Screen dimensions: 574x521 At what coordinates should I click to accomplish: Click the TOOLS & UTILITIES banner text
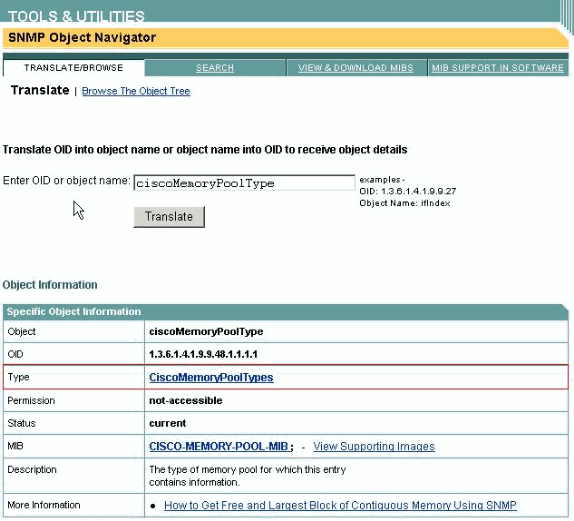click(x=76, y=16)
